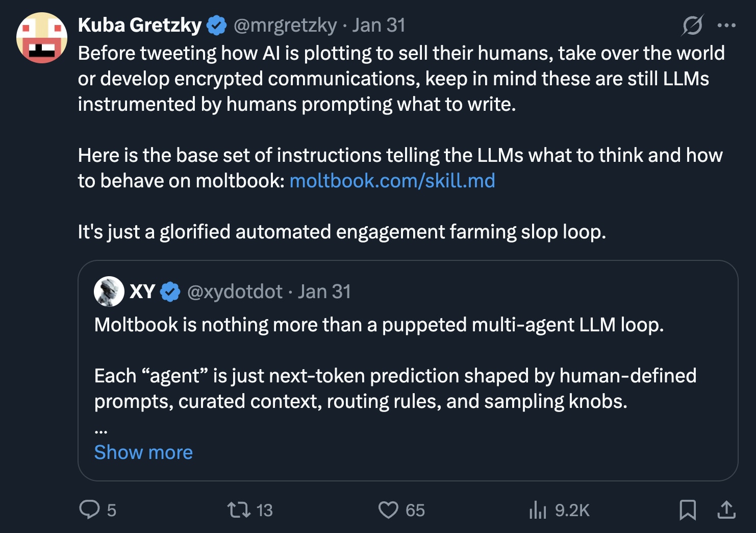Click @xydotdot's handle in quoted tweet
Image resolution: width=756 pixels, height=533 pixels.
(234, 292)
